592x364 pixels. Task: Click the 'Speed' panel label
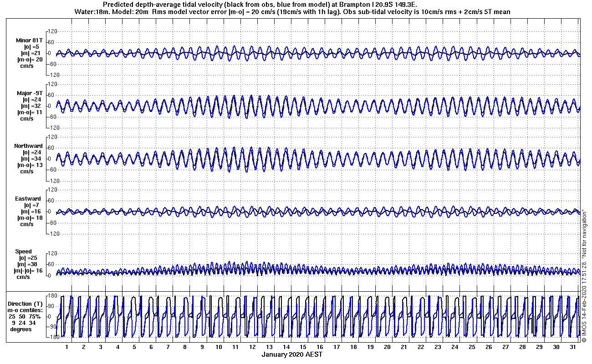(x=24, y=252)
